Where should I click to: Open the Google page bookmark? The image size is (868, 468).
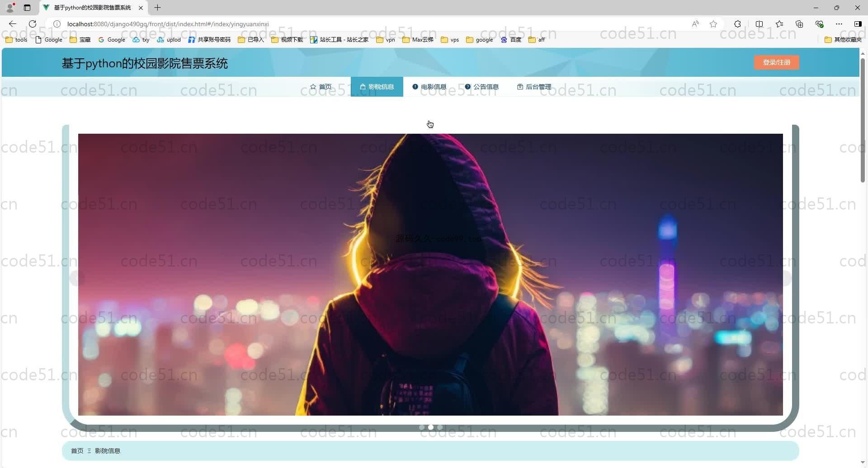tap(49, 40)
